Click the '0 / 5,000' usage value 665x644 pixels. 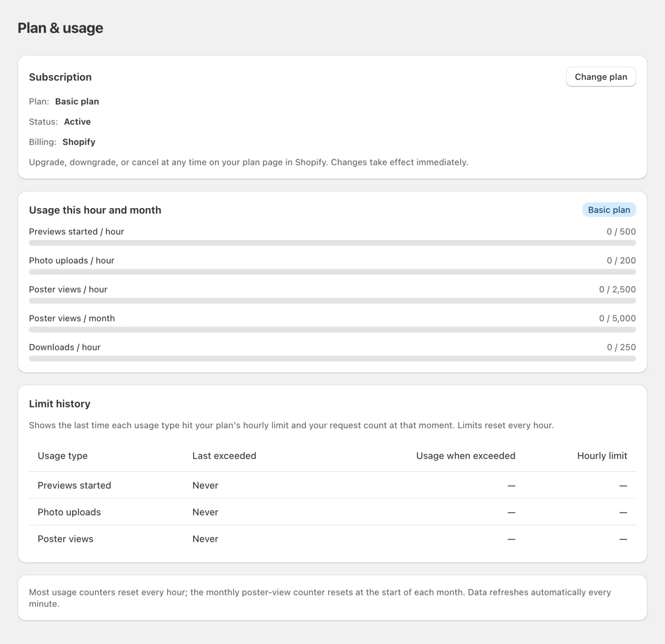pyautogui.click(x=617, y=318)
